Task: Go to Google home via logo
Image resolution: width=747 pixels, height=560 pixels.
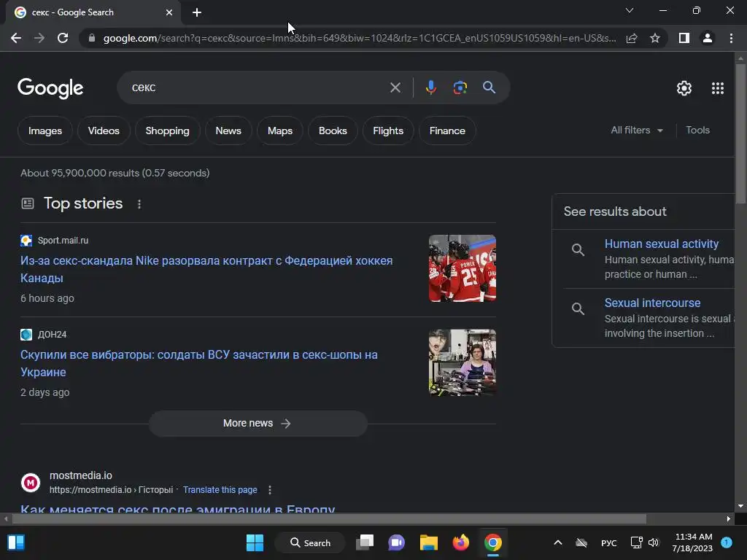Action: coord(50,88)
